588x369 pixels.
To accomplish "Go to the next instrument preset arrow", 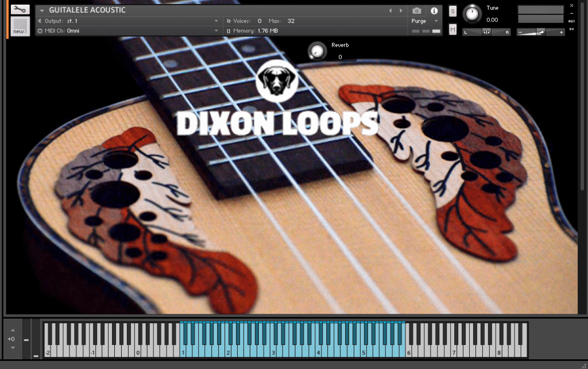I will (400, 10).
